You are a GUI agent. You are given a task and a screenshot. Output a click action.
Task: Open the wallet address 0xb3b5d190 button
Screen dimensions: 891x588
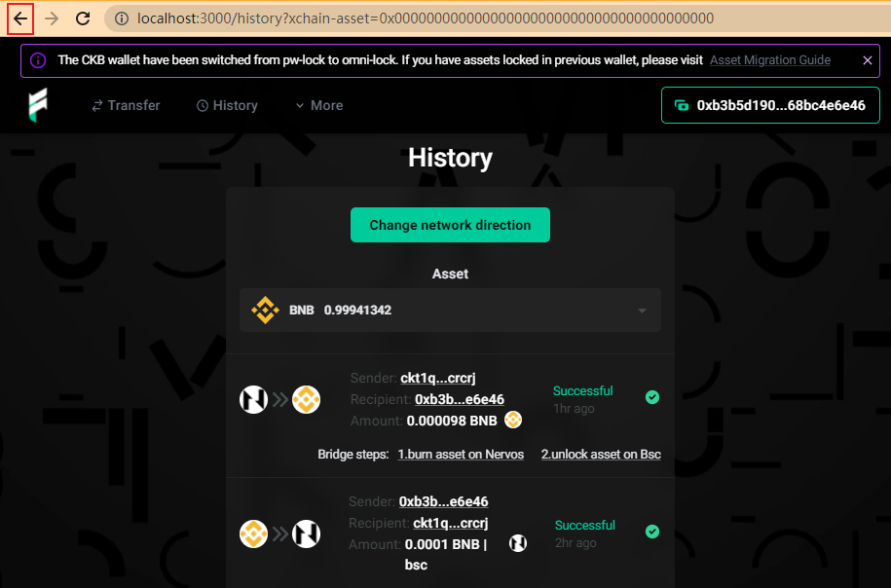770,105
